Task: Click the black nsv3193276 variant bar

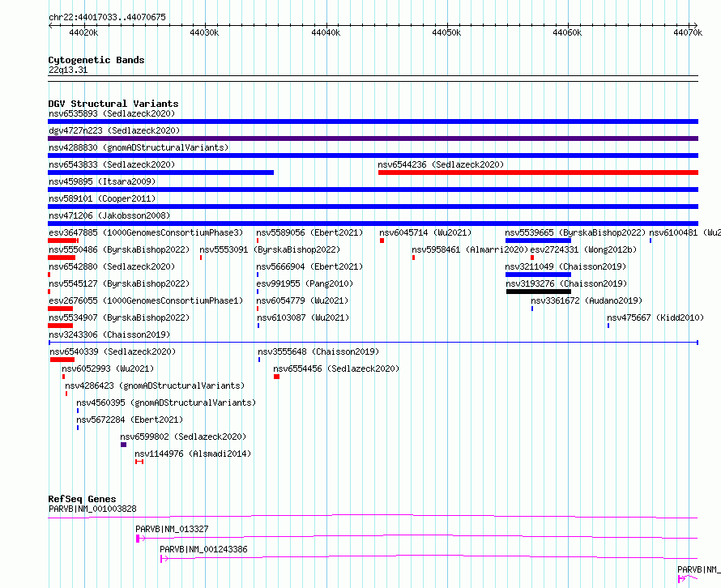Action: point(539,292)
